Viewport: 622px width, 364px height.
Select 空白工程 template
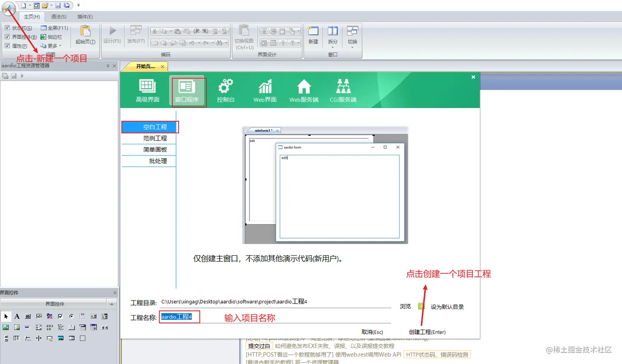[x=150, y=127]
